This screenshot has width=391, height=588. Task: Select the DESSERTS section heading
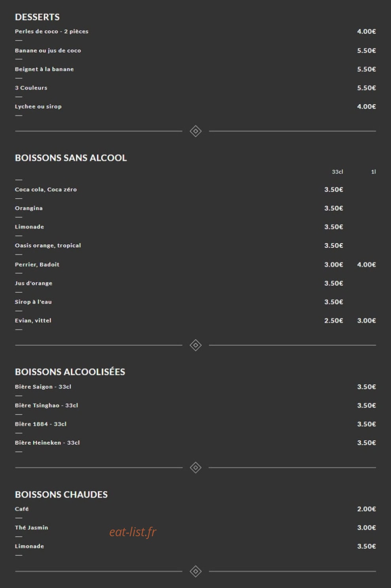37,17
